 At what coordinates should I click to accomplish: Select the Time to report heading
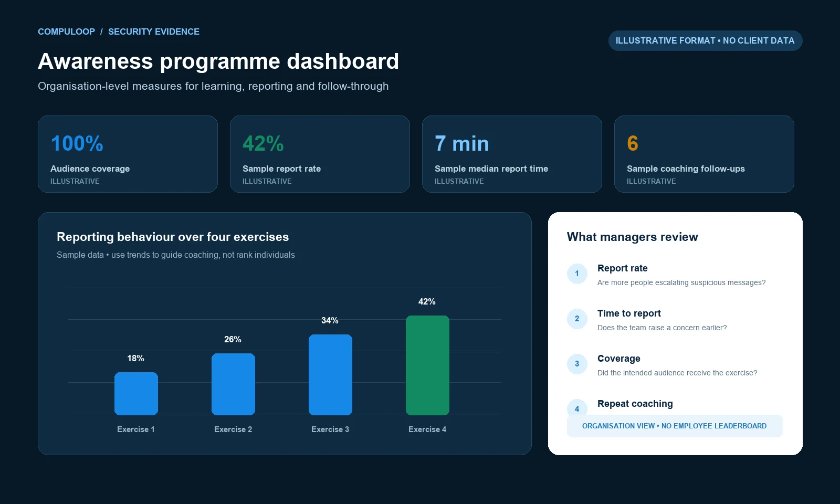coord(629,313)
